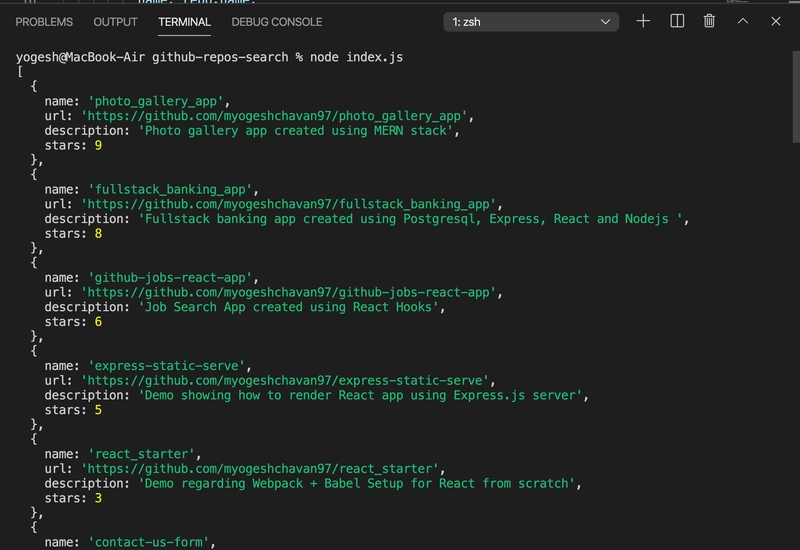Click description starting 'Fullstack banking app created'
The width and height of the screenshot is (800, 550).
click(410, 219)
